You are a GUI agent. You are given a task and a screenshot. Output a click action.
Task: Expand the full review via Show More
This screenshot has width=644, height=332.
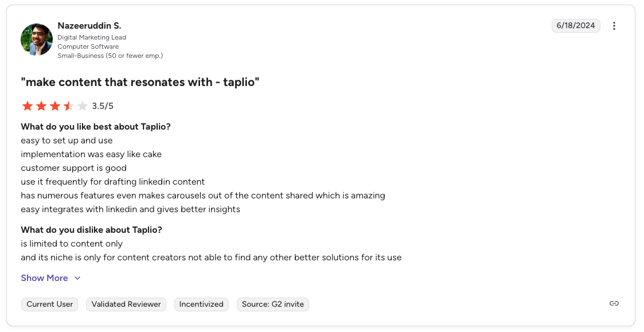pyautogui.click(x=44, y=278)
